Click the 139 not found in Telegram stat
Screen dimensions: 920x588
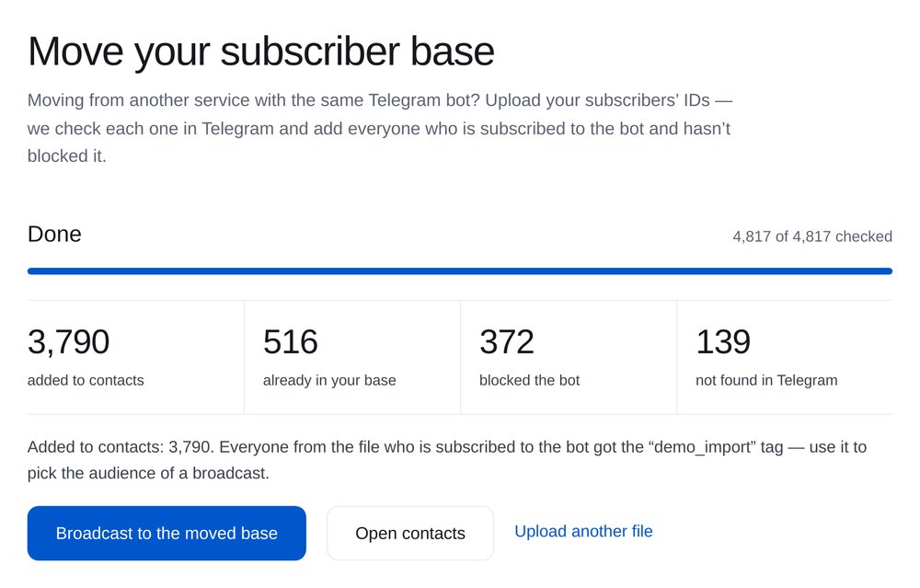[x=785, y=357]
